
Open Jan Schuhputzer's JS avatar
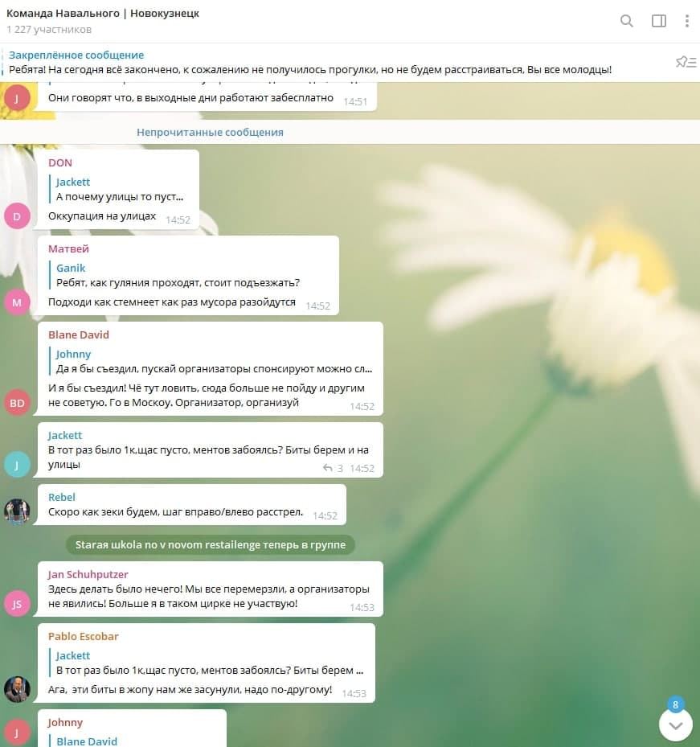point(17,604)
